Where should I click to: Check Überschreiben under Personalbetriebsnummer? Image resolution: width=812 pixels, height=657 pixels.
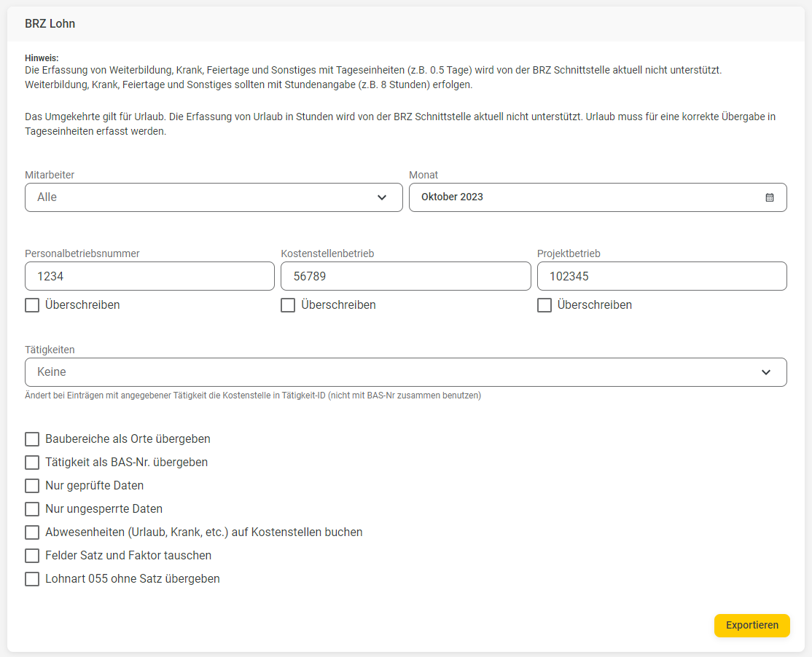tap(32, 305)
